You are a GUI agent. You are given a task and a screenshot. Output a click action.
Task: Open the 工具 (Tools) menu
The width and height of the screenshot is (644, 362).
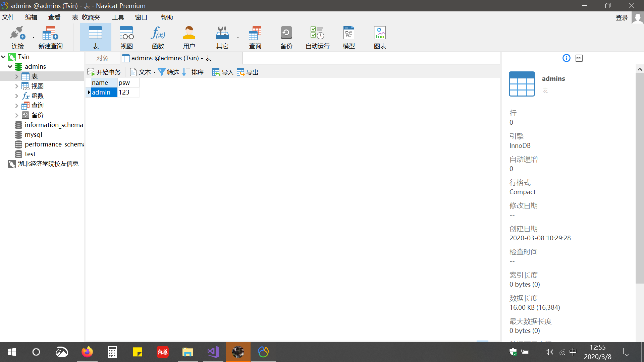pos(118,17)
